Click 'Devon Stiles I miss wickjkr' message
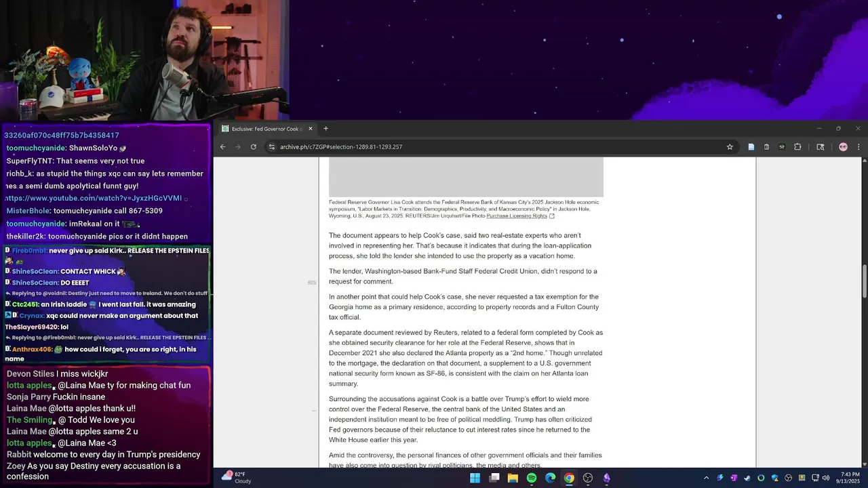Image resolution: width=868 pixels, height=488 pixels. coord(57,374)
